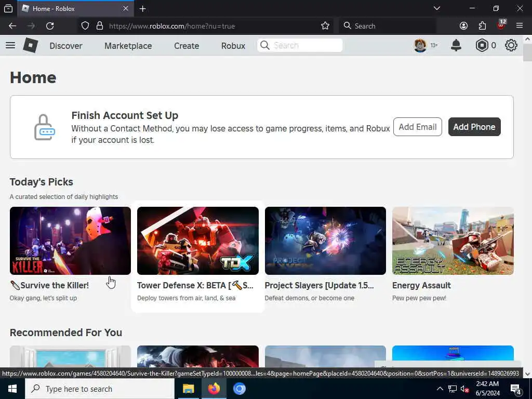Reload the current page
The height and width of the screenshot is (399, 532).
point(50,26)
